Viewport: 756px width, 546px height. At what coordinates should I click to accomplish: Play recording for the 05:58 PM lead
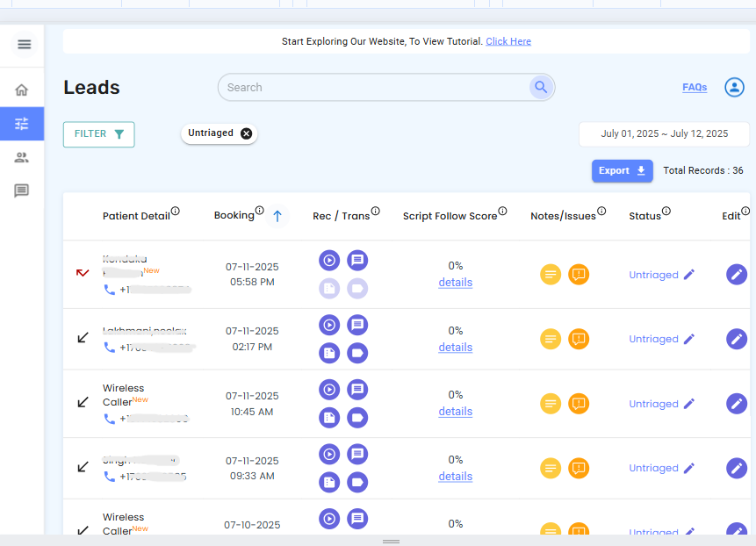point(329,260)
